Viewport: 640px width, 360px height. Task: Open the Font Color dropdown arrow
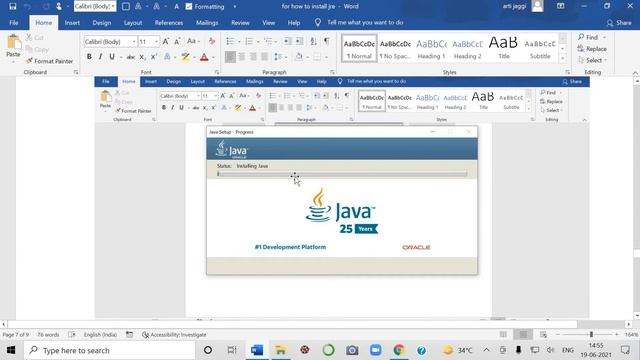(213, 57)
